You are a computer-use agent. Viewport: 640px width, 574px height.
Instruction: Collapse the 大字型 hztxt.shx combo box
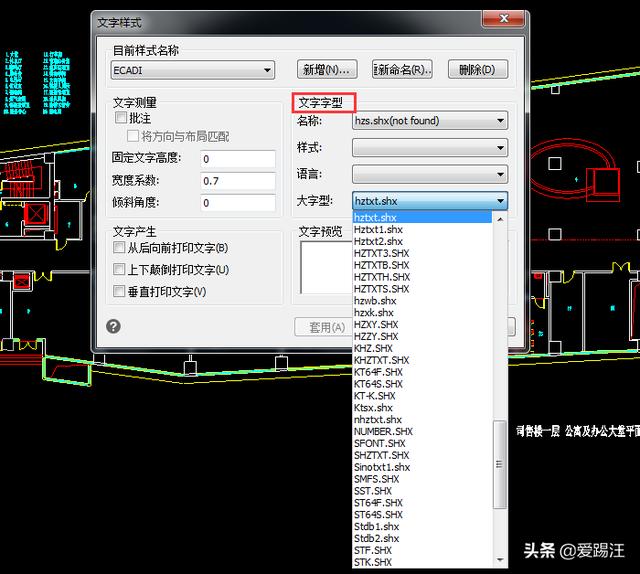[x=430, y=201]
